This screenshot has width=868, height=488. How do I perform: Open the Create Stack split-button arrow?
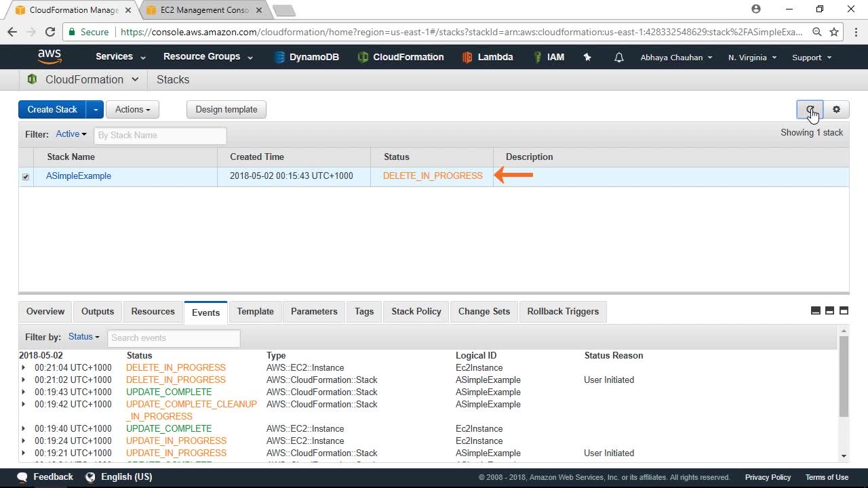(95, 109)
